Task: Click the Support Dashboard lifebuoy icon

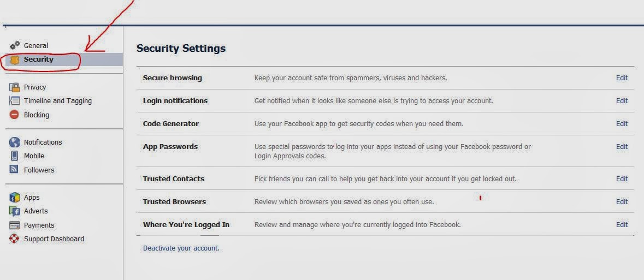Action: [x=14, y=239]
